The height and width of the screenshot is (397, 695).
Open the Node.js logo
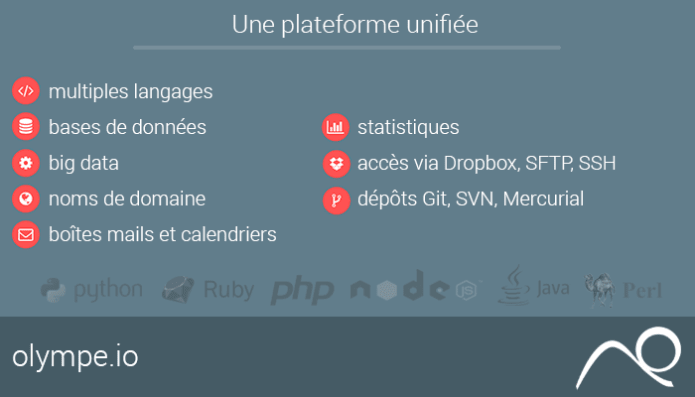click(x=414, y=286)
